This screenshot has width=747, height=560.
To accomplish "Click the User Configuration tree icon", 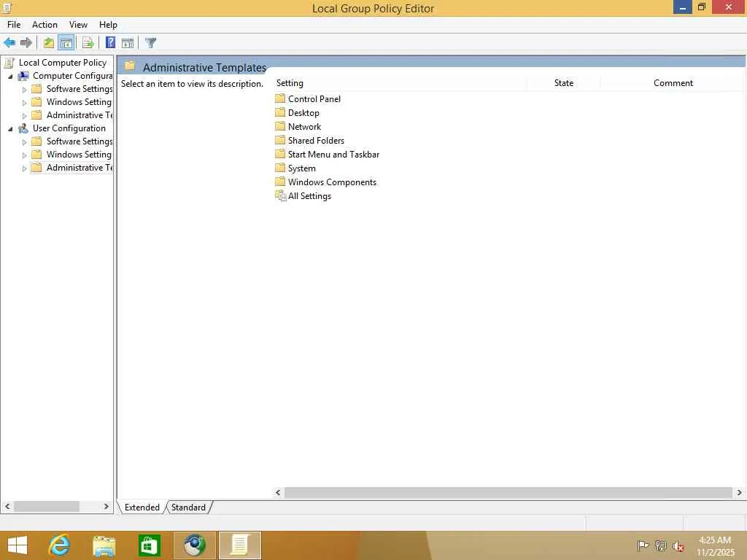I will tap(23, 128).
